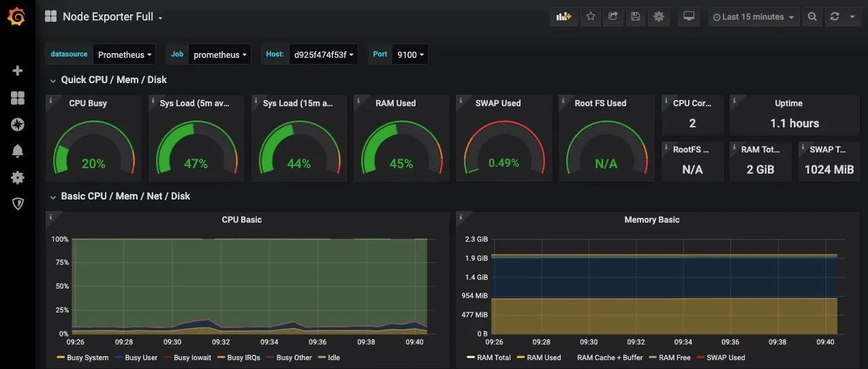Screen dimensions: 868x369
Task: Open the Last 15 minutes time picker
Action: (x=754, y=17)
